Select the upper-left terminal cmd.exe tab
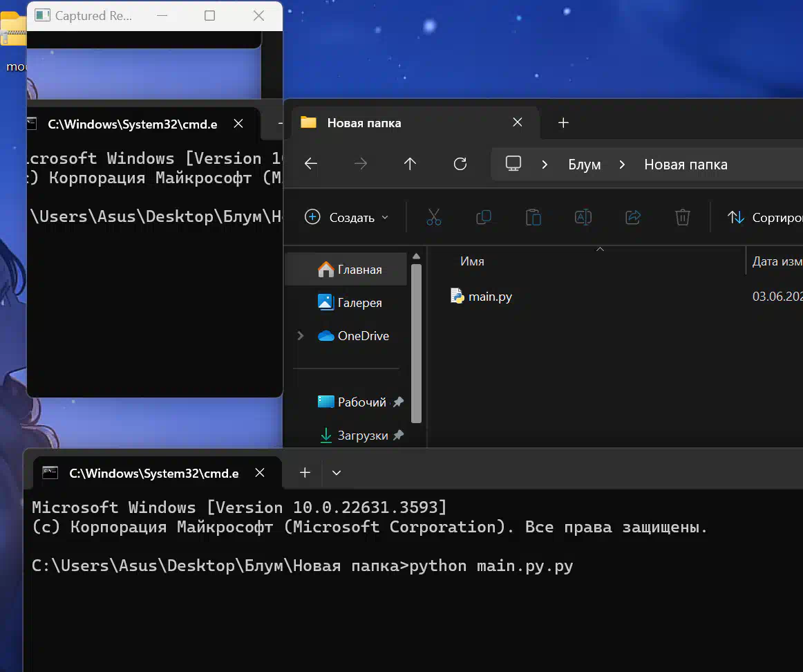 point(144,124)
